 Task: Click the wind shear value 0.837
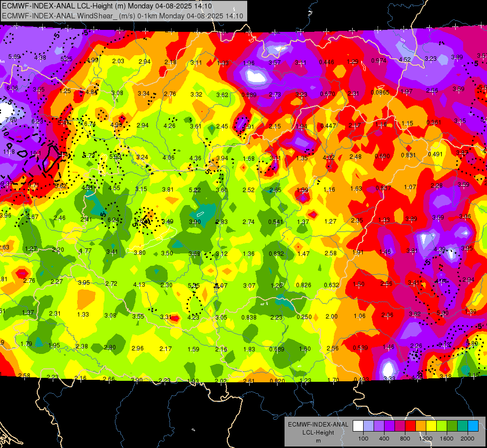(383, 188)
